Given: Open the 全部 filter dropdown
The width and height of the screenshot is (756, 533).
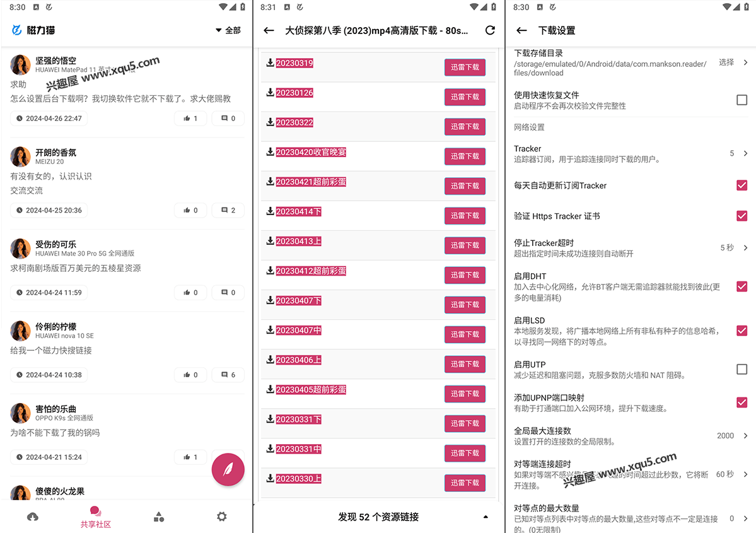Looking at the screenshot, I should click(228, 30).
